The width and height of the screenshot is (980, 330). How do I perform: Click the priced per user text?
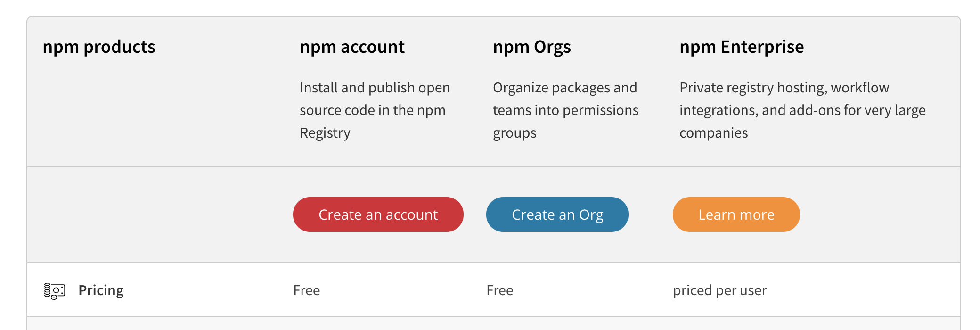(719, 290)
